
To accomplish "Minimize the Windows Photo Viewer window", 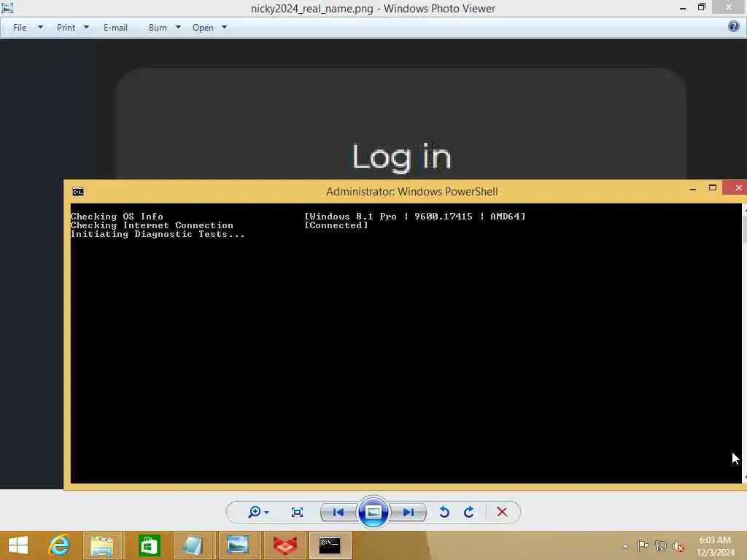I will coord(683,8).
